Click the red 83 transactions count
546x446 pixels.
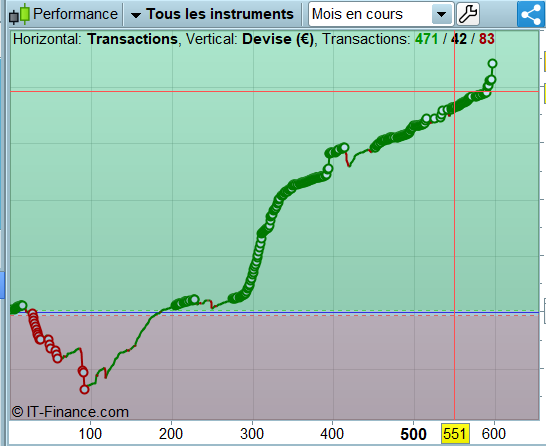point(486,39)
